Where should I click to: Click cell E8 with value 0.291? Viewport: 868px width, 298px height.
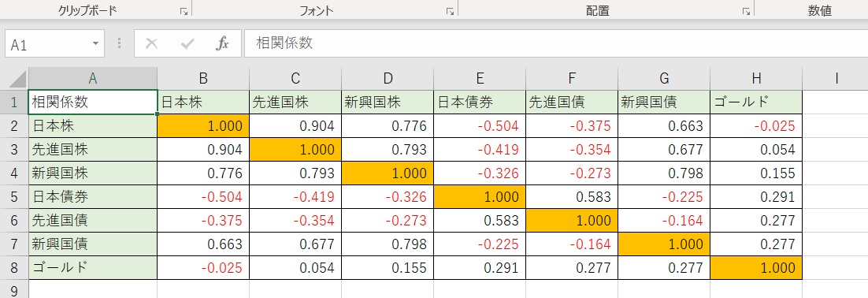tap(480, 268)
